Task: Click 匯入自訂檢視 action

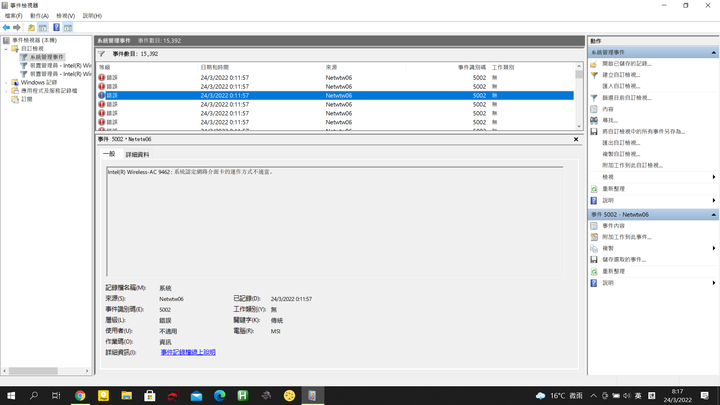Action: [621, 86]
